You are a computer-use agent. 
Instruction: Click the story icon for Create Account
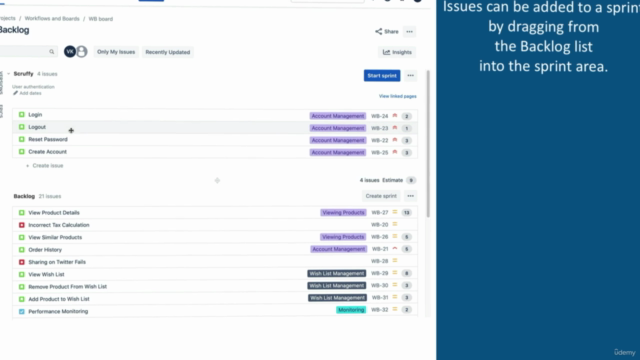22,151
